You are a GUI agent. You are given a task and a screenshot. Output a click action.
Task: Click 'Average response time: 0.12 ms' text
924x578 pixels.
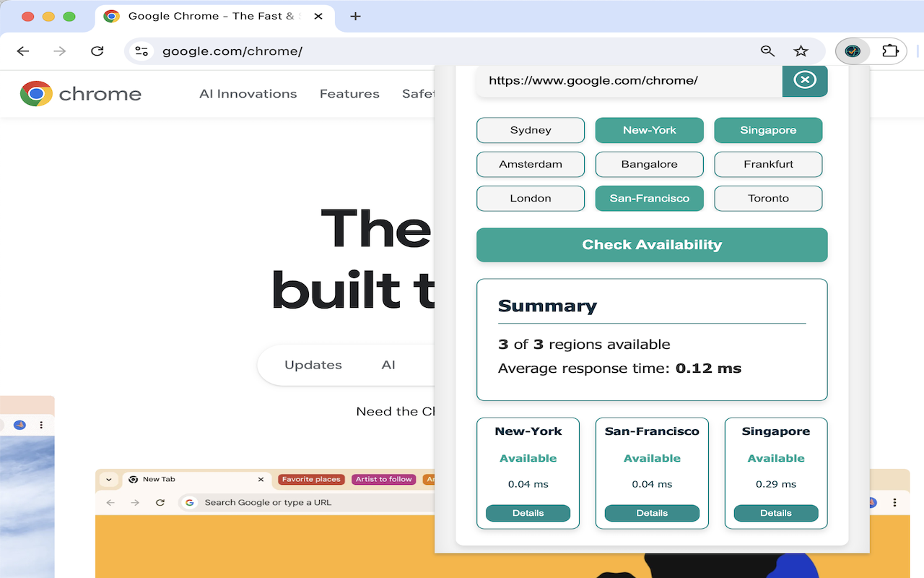click(x=619, y=368)
